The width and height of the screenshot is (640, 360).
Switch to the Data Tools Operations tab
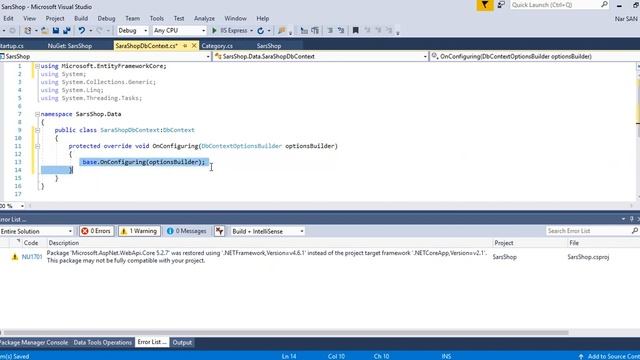102,342
